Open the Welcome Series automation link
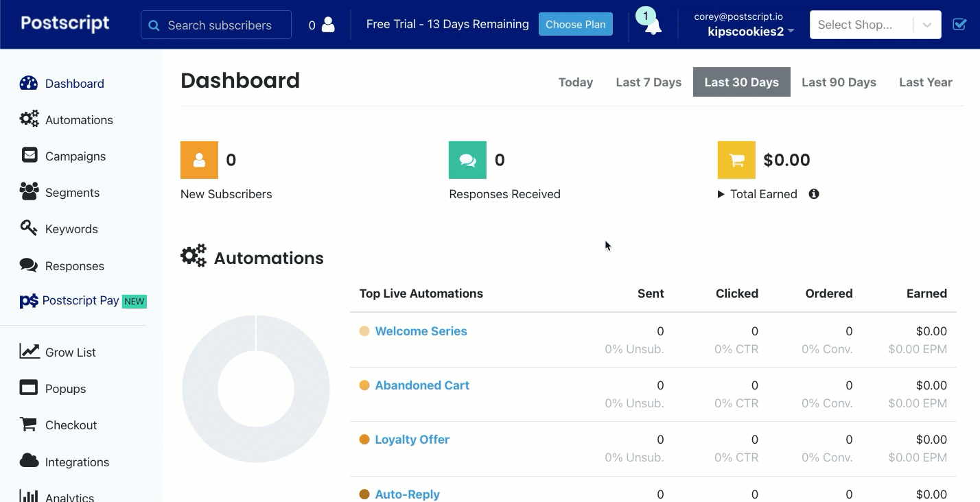Screen dimensions: 980x502 click(x=421, y=331)
